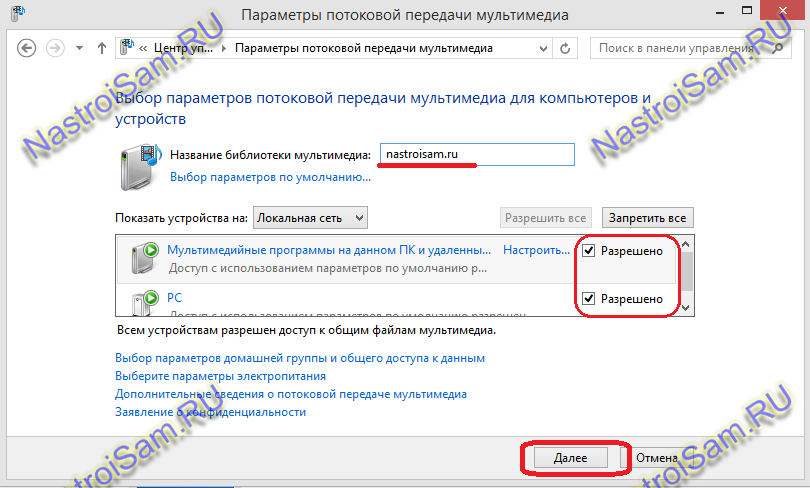This screenshot has height=488, width=810.
Task: Click the device list scrollbar thumb
Action: click(686, 272)
